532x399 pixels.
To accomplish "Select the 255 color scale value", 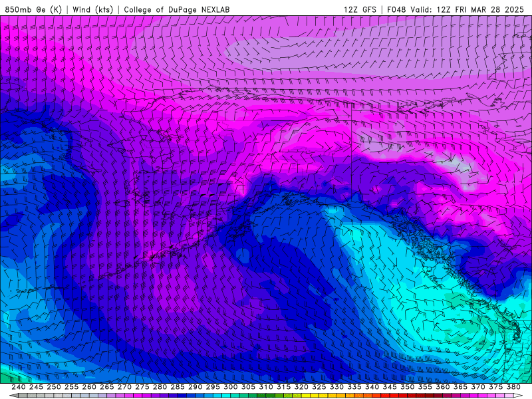I will pyautogui.click(x=71, y=387).
